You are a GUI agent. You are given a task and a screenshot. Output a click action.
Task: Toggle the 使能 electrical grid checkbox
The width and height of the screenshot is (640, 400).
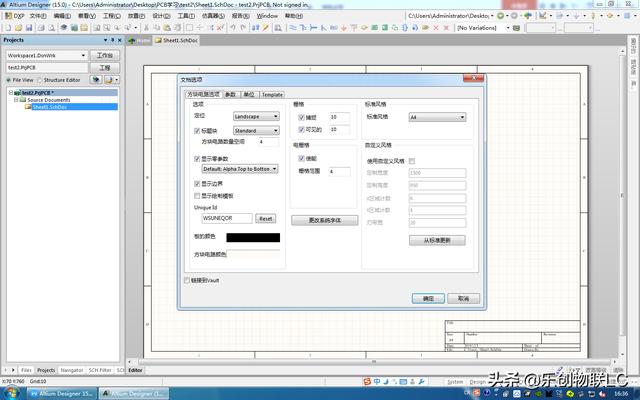click(302, 158)
